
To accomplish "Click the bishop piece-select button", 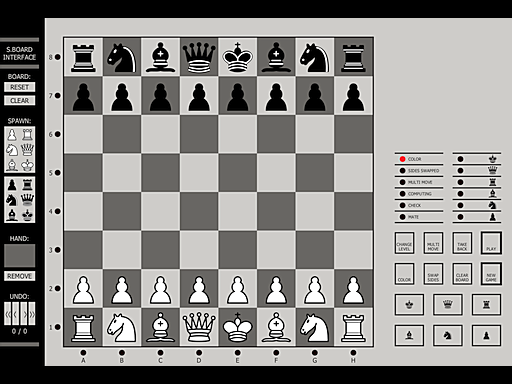I will (409, 335).
